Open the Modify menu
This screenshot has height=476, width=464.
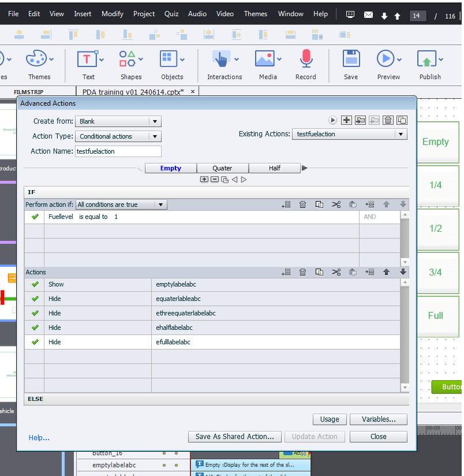113,14
